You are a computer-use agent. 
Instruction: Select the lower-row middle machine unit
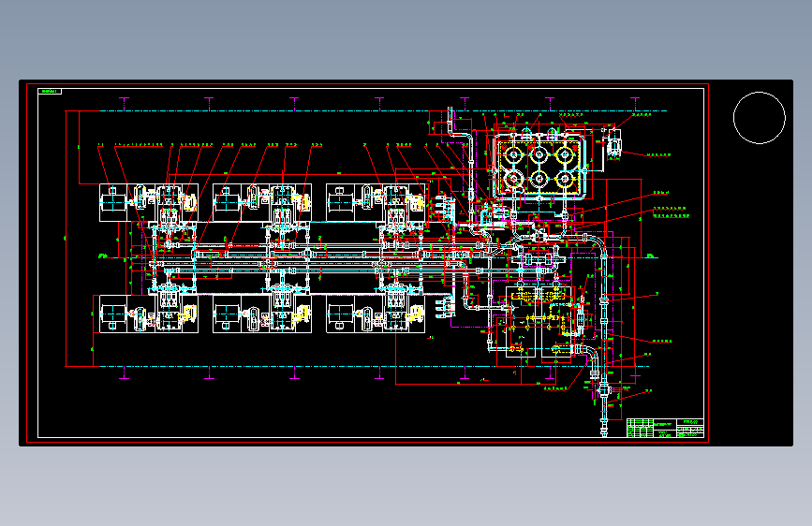262,314
